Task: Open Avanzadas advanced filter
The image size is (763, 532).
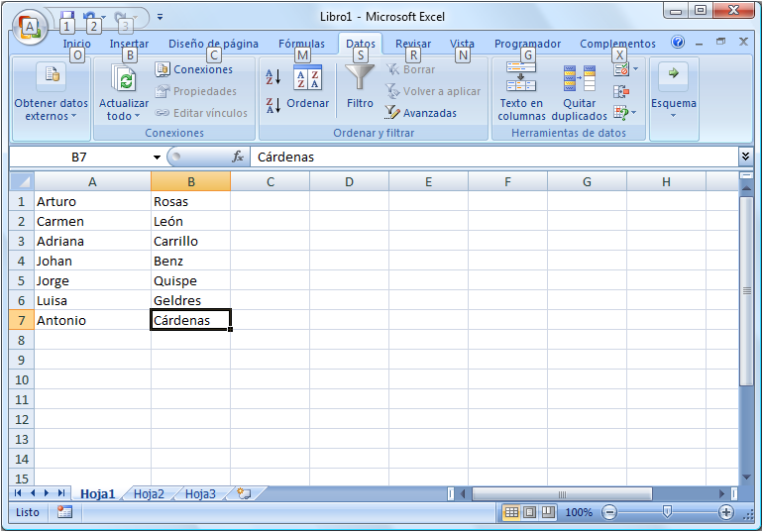Action: [x=421, y=113]
